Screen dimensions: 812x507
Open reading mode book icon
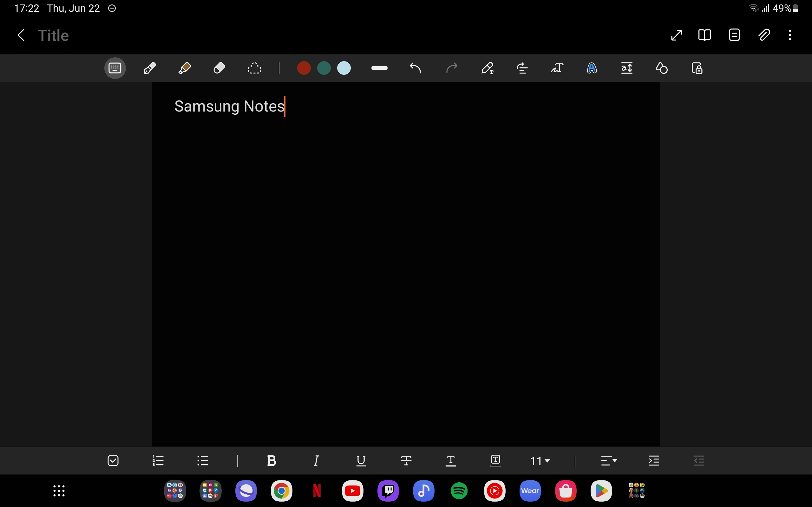(x=704, y=35)
